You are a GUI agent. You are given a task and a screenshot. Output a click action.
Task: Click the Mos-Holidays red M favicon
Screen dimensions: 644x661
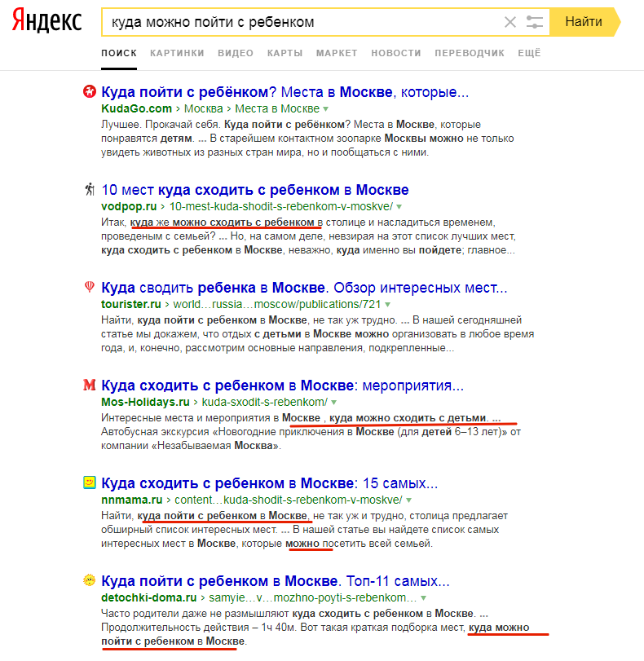[90, 385]
